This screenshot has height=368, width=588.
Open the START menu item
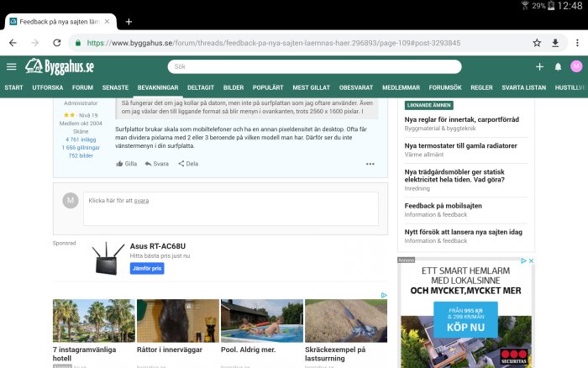tap(14, 87)
